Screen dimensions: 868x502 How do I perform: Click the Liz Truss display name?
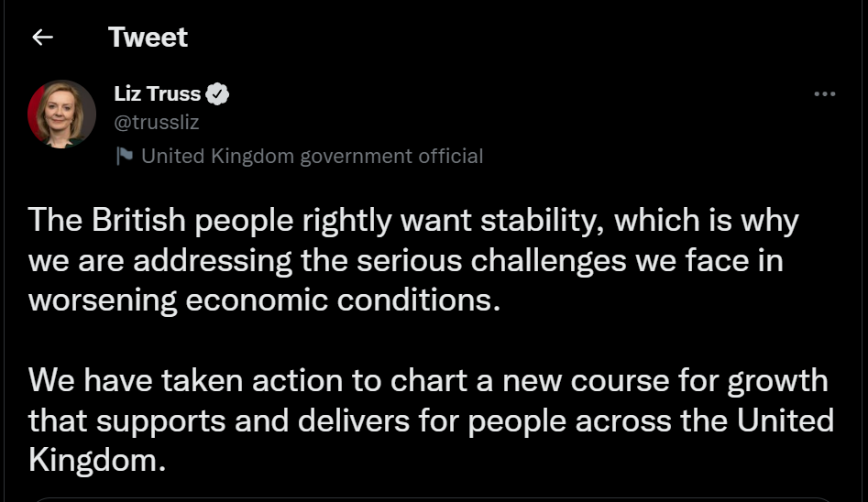coord(157,93)
